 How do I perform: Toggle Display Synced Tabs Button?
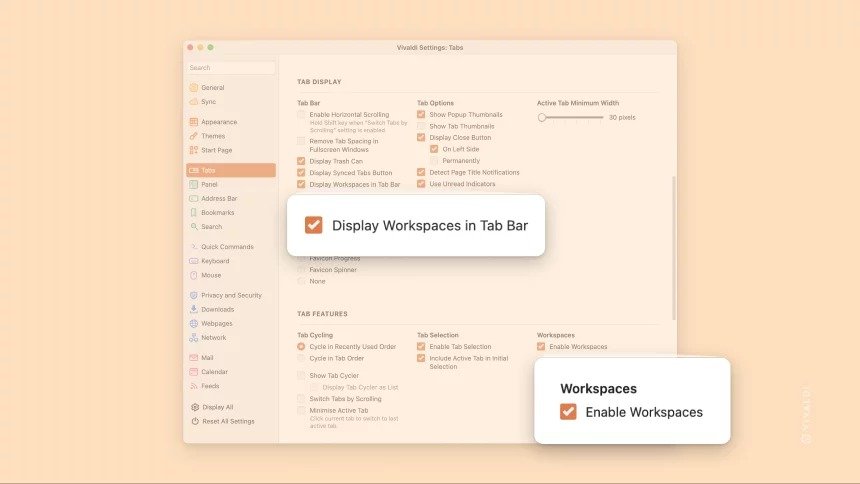pyautogui.click(x=301, y=172)
